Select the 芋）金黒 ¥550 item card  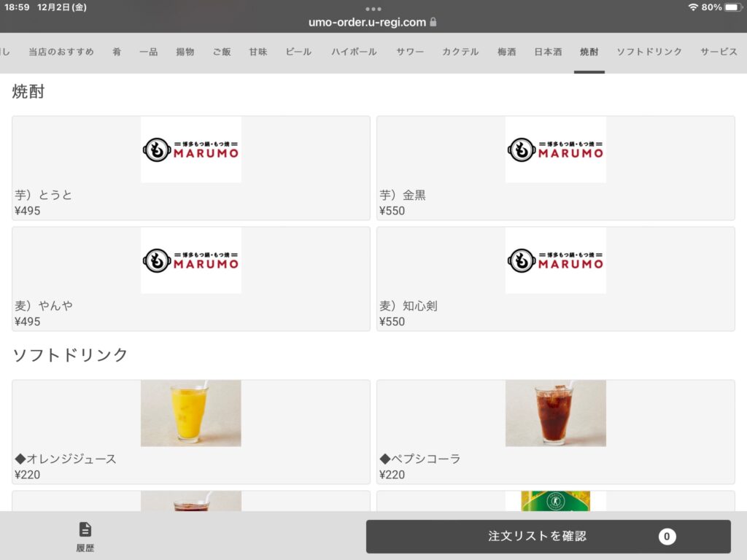point(555,168)
